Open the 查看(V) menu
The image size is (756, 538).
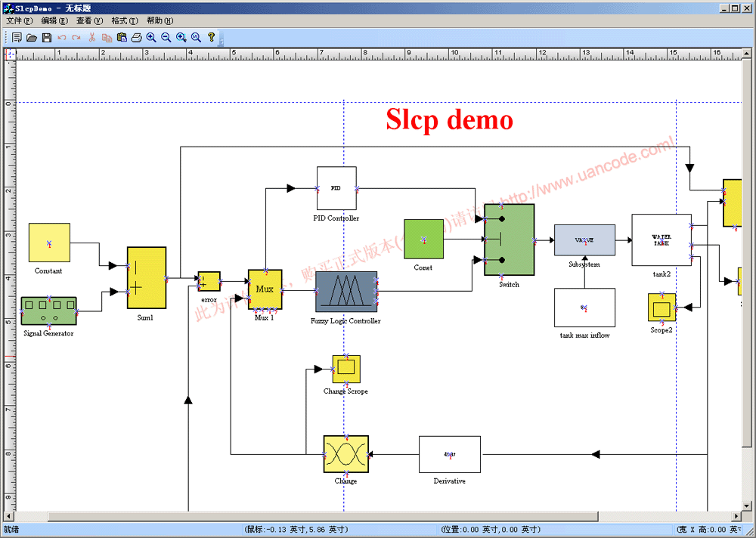click(89, 21)
